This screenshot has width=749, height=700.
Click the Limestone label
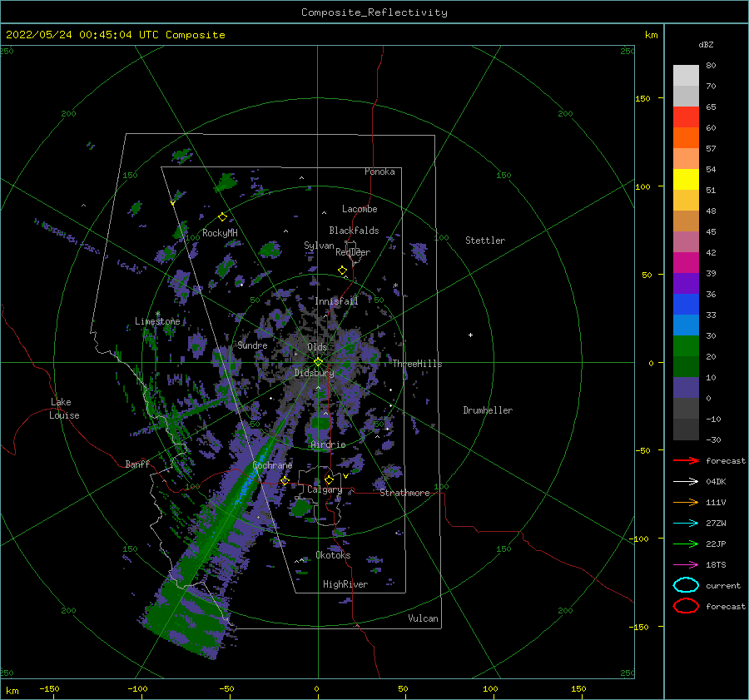click(x=157, y=321)
